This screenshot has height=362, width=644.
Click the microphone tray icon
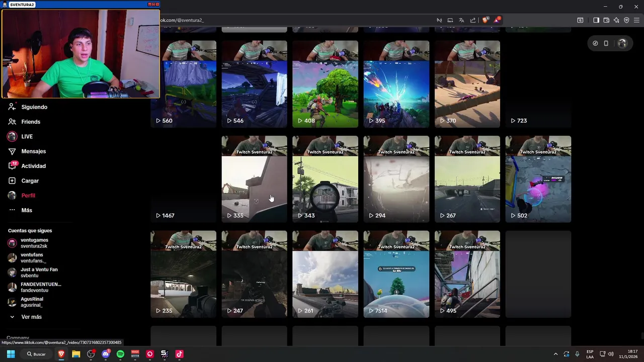point(577,354)
